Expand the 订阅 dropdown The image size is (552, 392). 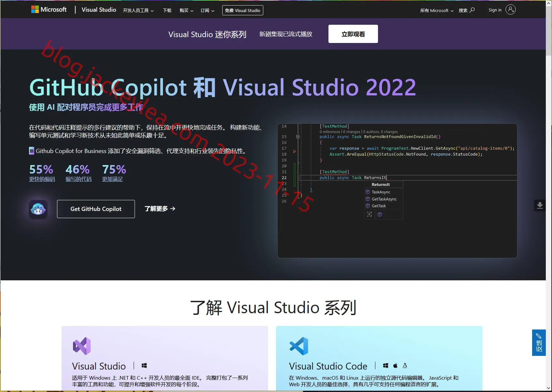pyautogui.click(x=207, y=10)
